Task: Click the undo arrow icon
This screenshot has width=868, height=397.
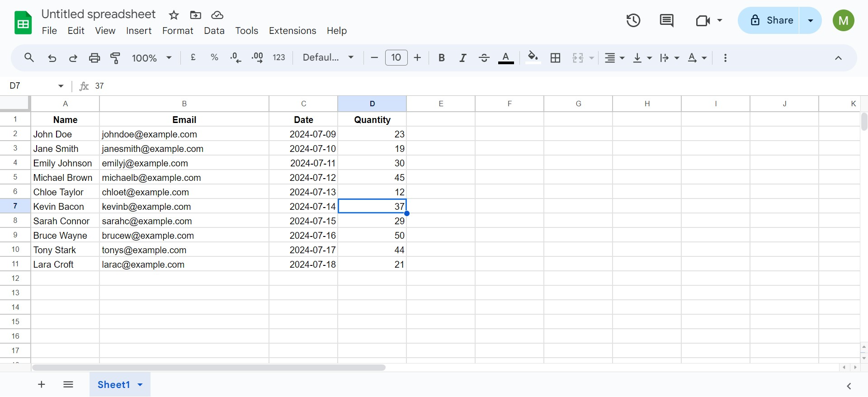Action: (52, 58)
